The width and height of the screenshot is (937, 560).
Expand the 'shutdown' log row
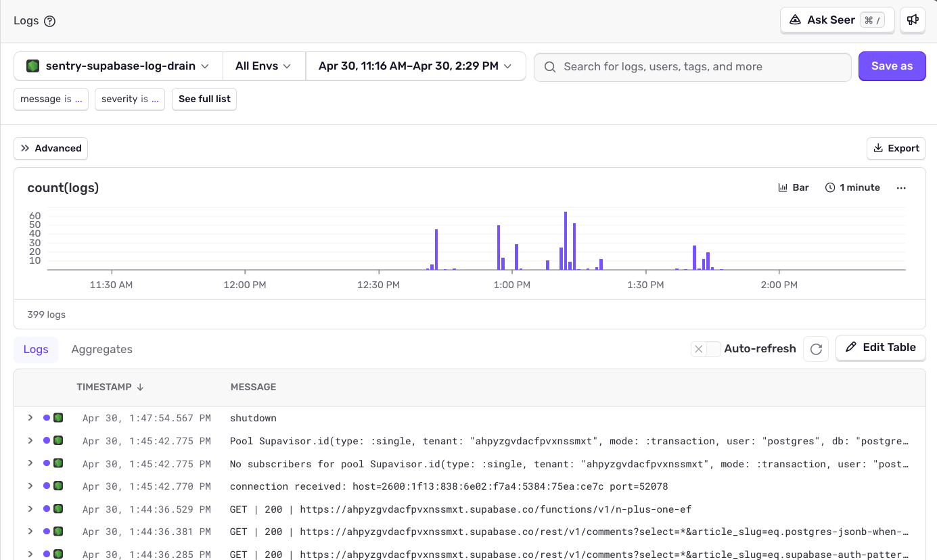click(x=30, y=418)
